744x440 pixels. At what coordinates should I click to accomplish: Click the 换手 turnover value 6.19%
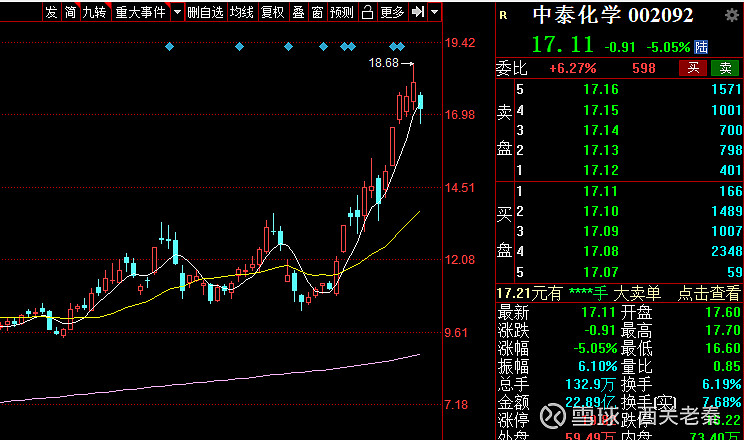722,384
